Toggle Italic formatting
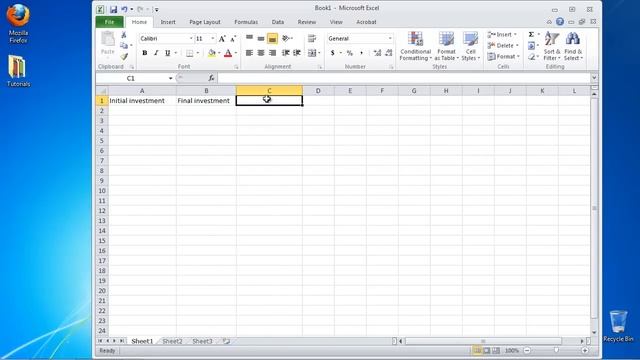The height and width of the screenshot is (360, 640). pos(156,53)
